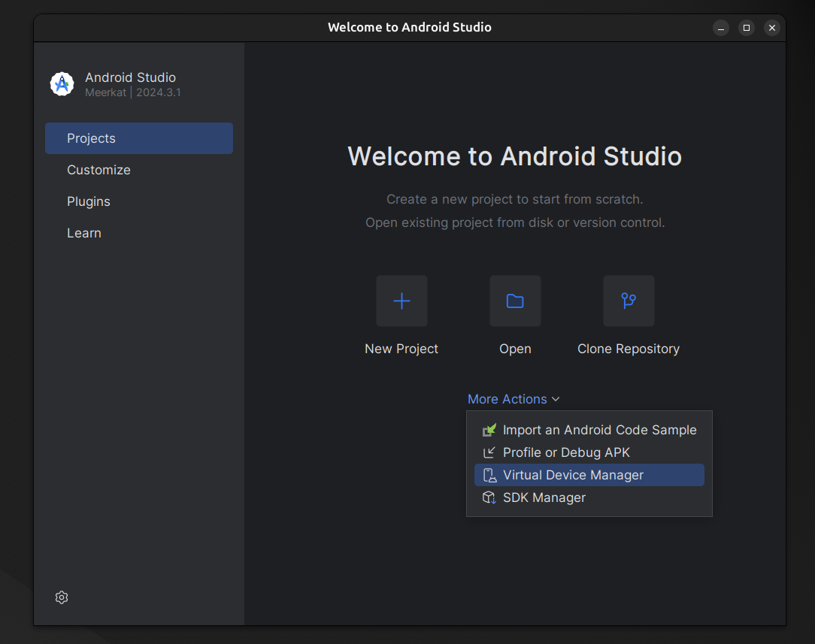Viewport: 815px width, 644px height.
Task: Open the Learn tab
Action: 139,233
